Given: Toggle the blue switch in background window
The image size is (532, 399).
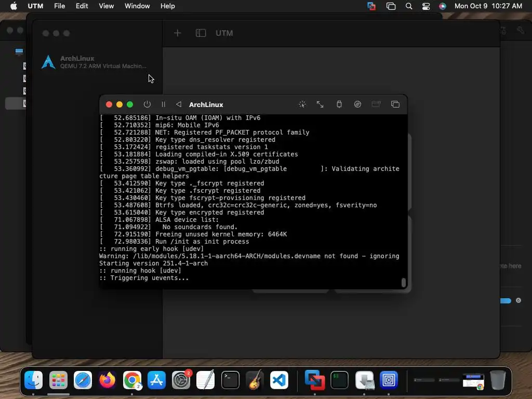Looking at the screenshot, I should pos(506,301).
